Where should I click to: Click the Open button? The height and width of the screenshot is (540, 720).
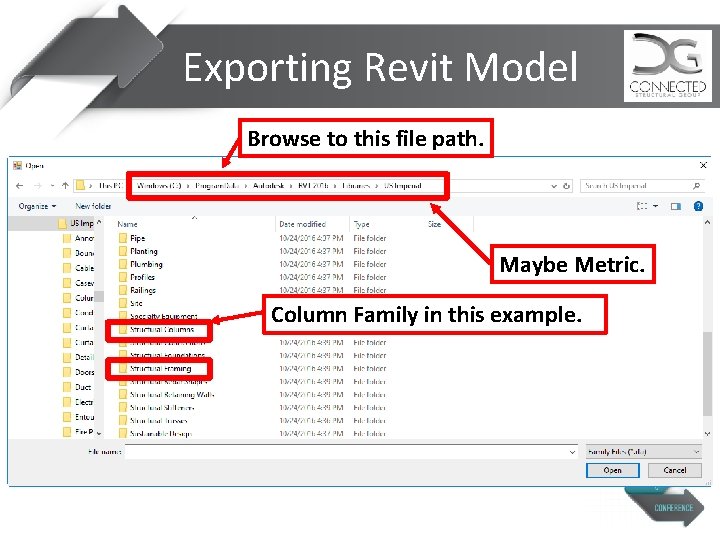613,470
